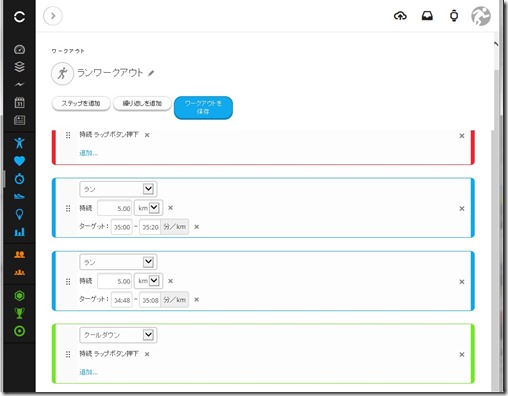Click the 05:00 target pace field
The image size is (508, 396).
122,227
